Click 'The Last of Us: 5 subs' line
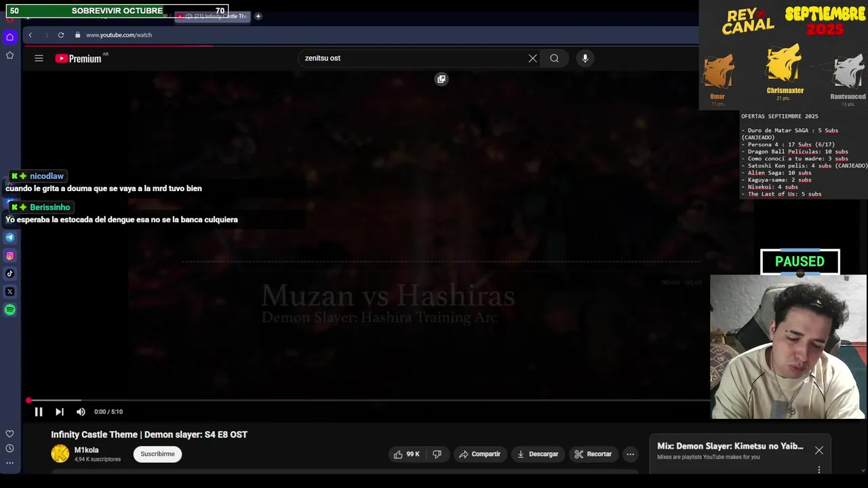This screenshot has height=488, width=868. 781,194
